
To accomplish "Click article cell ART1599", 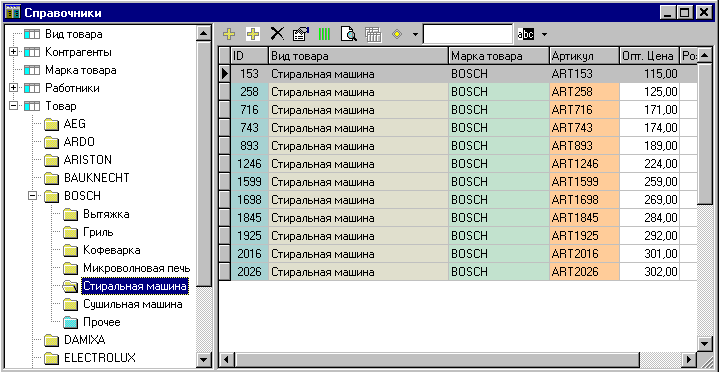I will point(585,182).
